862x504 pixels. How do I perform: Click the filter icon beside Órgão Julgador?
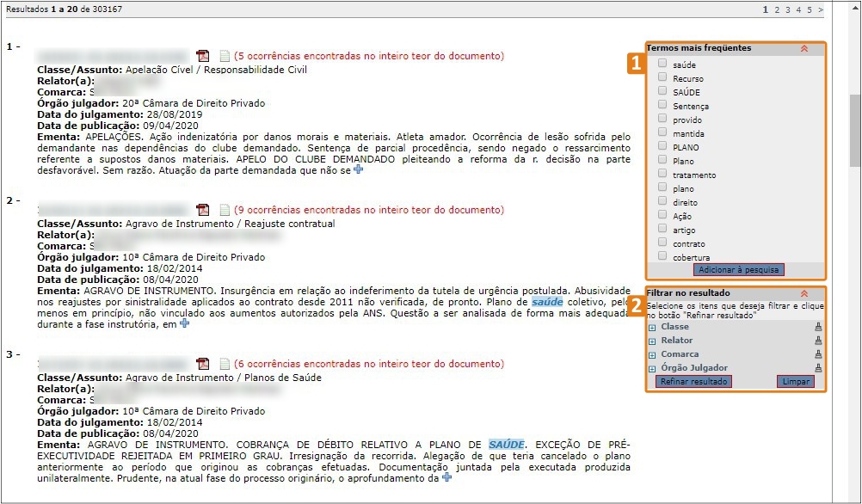[x=817, y=368]
